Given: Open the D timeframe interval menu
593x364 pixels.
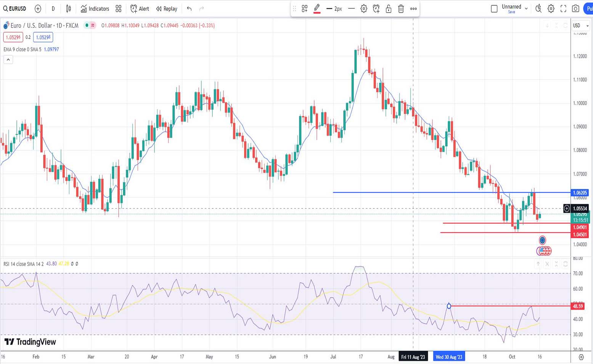Looking at the screenshot, I should pos(53,8).
